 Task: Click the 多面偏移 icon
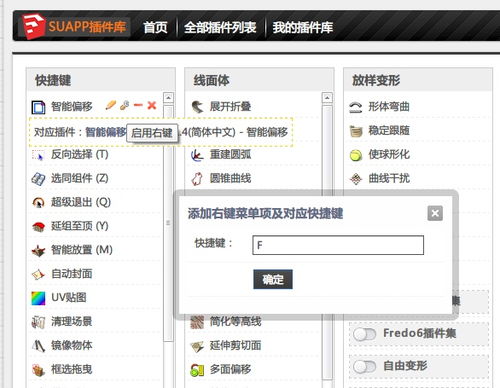(197, 370)
